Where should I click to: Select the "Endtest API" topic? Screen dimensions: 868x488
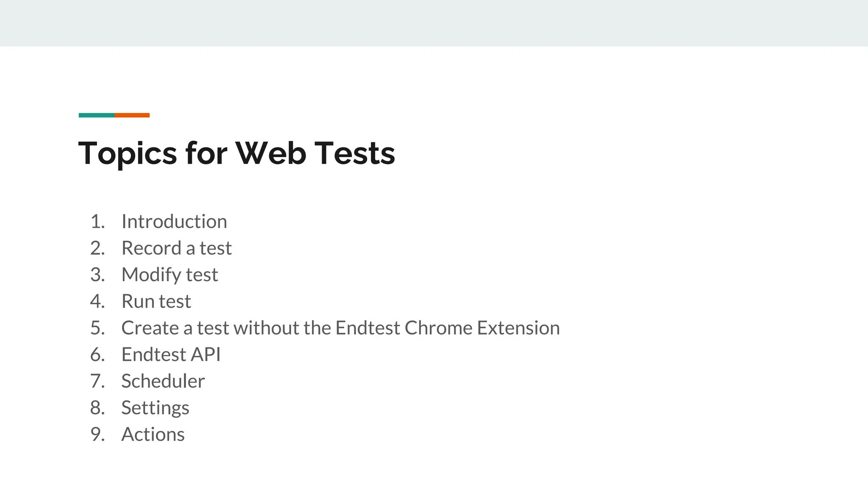point(171,355)
